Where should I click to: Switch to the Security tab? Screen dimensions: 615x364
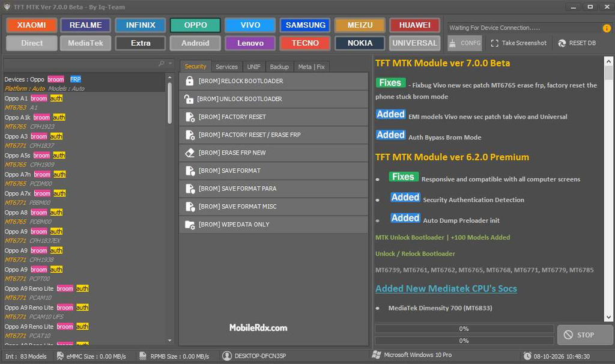coord(195,66)
